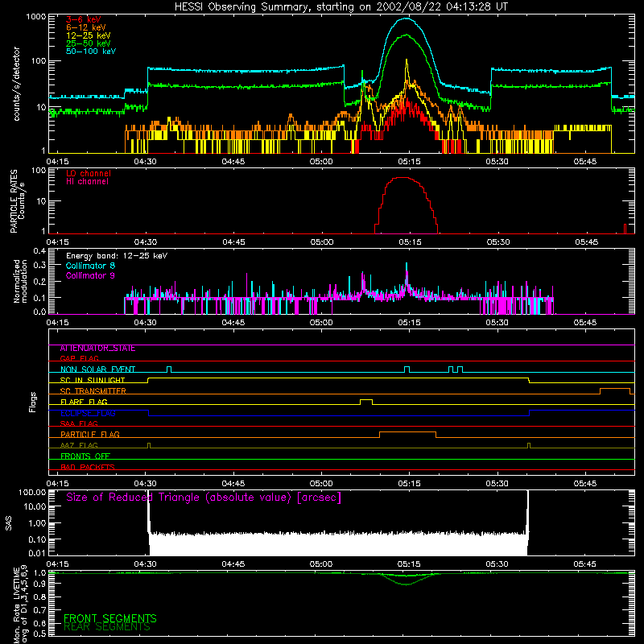This screenshot has height=644, width=644.
Task: Click the 'Size of Reduced Triangle' caption
Action: [x=204, y=497]
